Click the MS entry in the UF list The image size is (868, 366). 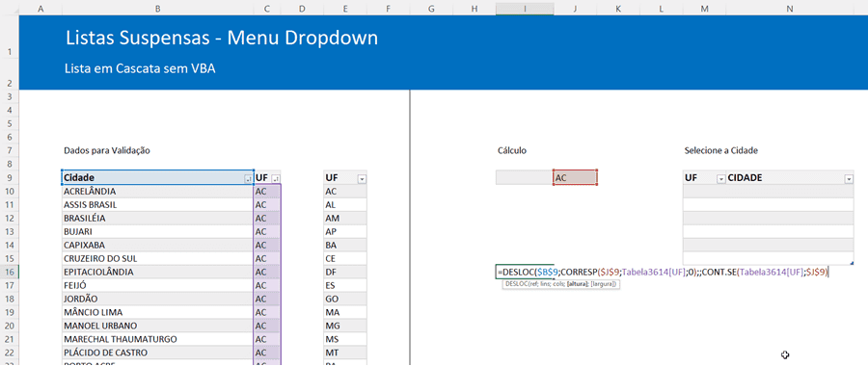click(x=345, y=339)
